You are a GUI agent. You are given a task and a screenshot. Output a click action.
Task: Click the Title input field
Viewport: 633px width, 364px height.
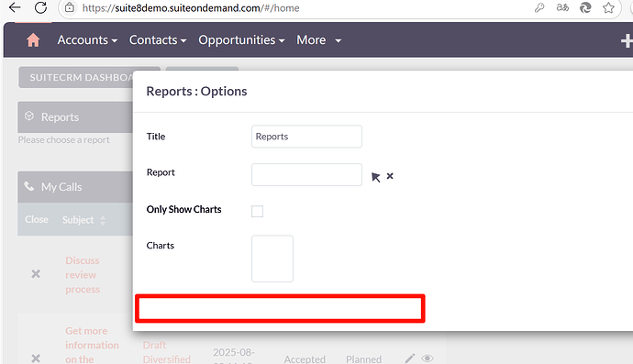click(306, 137)
